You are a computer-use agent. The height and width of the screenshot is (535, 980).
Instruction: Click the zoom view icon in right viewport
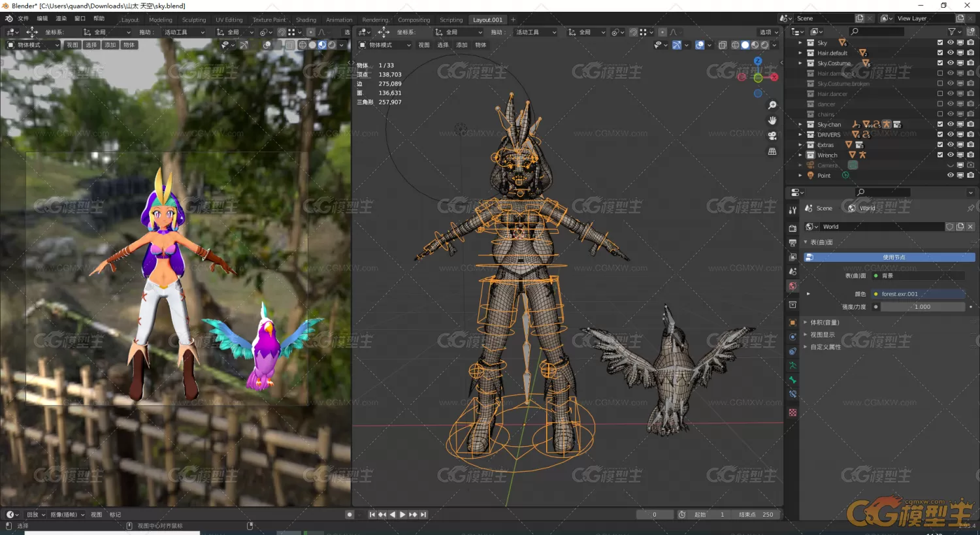[x=772, y=105]
